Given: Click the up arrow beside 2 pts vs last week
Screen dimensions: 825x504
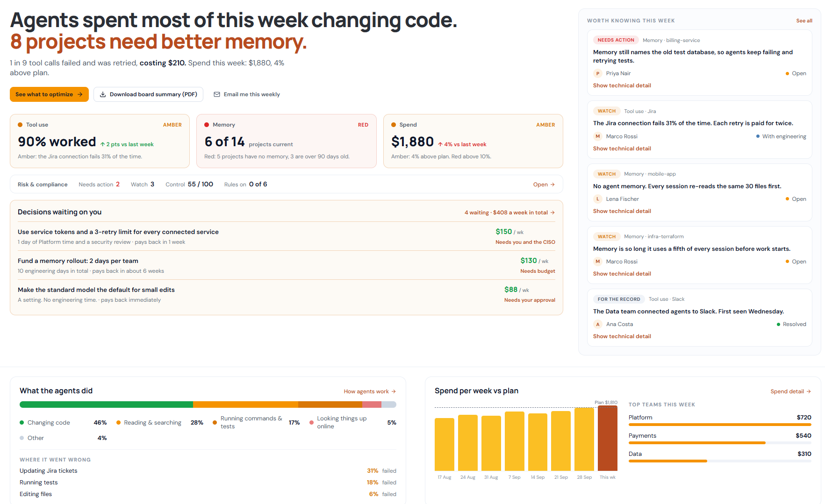Looking at the screenshot, I should coord(102,145).
